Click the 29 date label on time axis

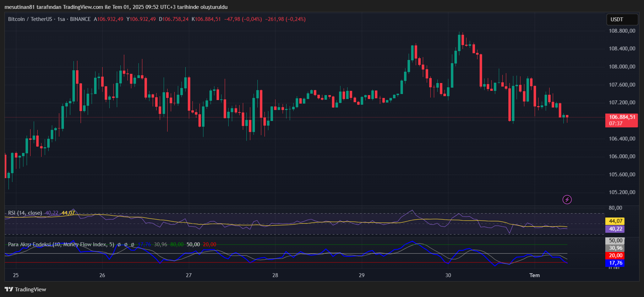point(362,275)
